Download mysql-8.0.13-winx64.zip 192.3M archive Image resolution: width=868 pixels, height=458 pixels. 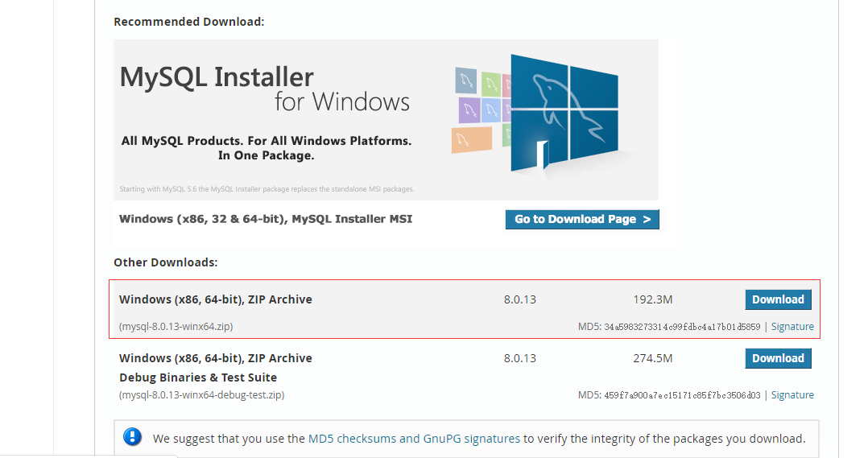pyautogui.click(x=778, y=299)
